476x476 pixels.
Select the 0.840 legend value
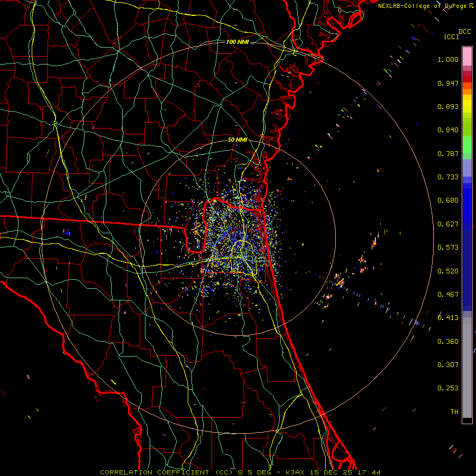(x=448, y=130)
